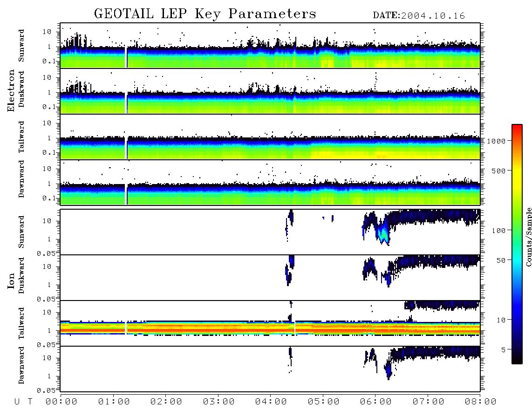Click the 01:00 time tick label
The height and width of the screenshot is (410, 532).
coord(114,402)
